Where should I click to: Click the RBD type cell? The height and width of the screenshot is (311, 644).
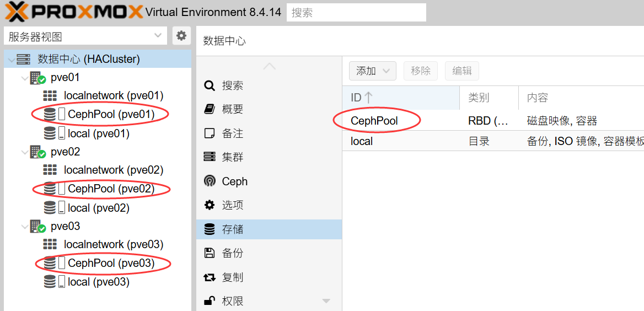coord(489,121)
